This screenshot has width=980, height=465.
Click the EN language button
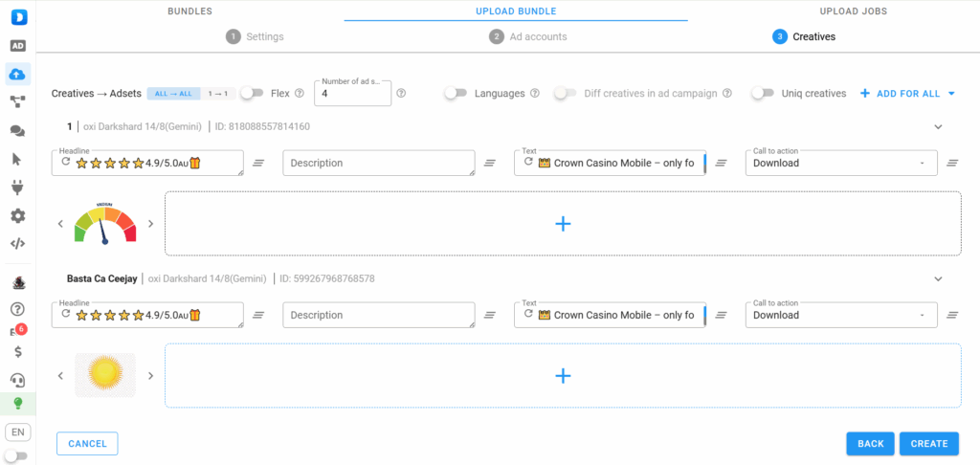click(x=17, y=432)
